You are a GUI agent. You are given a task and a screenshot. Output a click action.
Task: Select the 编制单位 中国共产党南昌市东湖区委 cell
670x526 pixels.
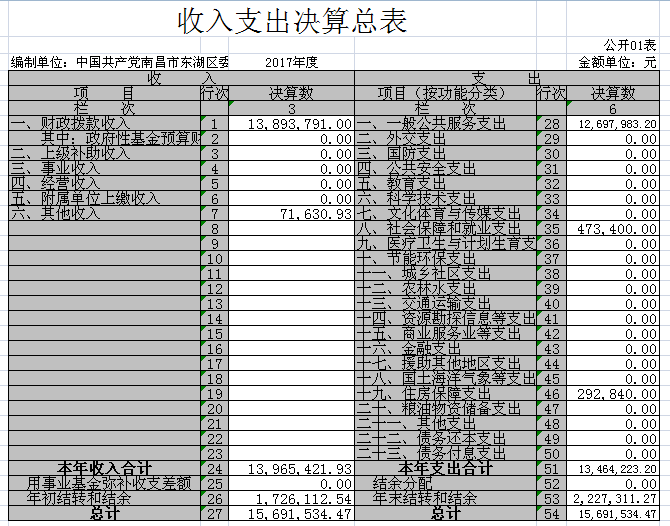pyautogui.click(x=120, y=62)
